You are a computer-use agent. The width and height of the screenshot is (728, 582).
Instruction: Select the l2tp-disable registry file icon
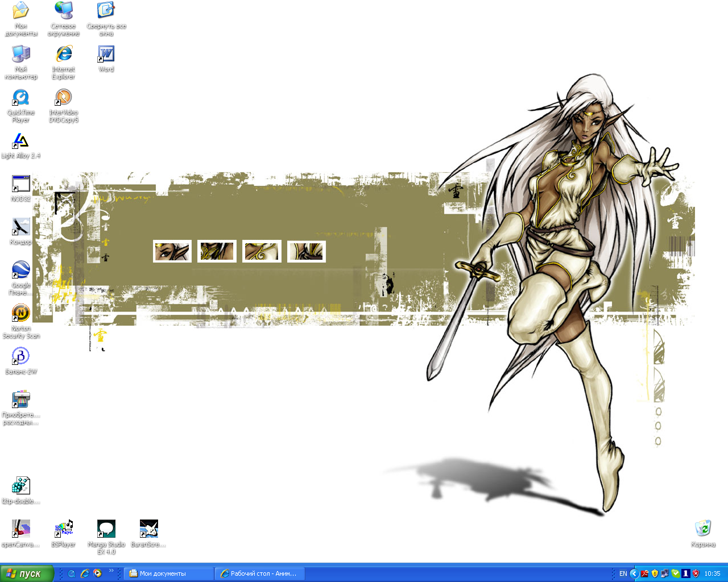point(21,490)
